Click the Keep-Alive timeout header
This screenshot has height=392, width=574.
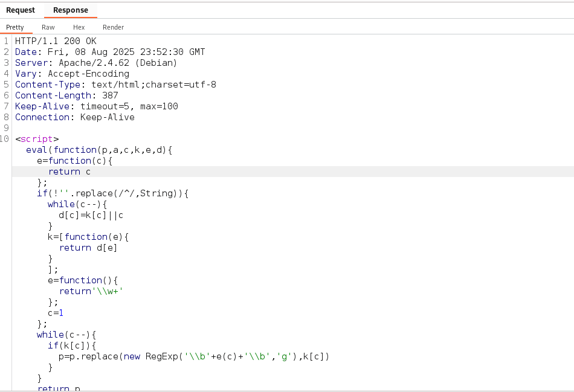[x=97, y=106]
